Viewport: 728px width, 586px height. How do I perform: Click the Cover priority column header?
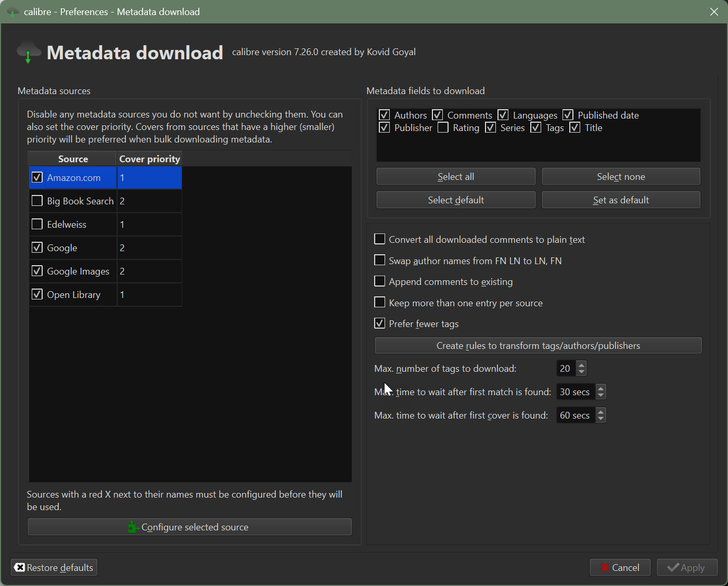149,159
